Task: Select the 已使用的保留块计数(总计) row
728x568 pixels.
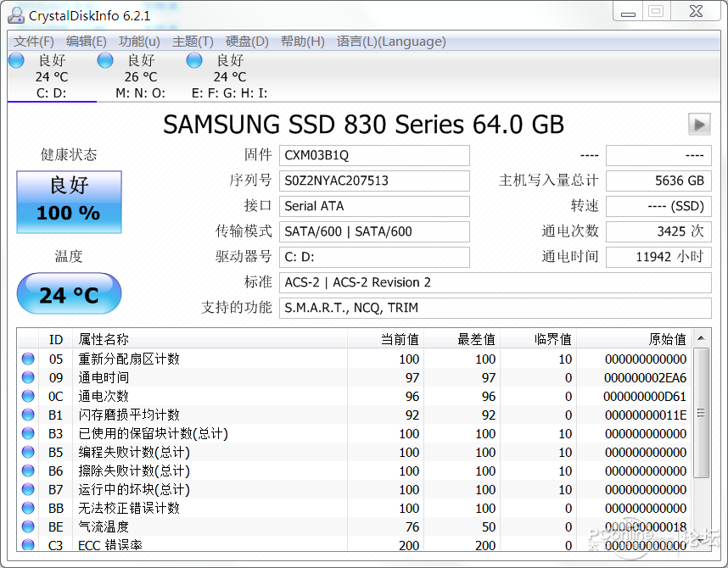Action: (x=355, y=433)
